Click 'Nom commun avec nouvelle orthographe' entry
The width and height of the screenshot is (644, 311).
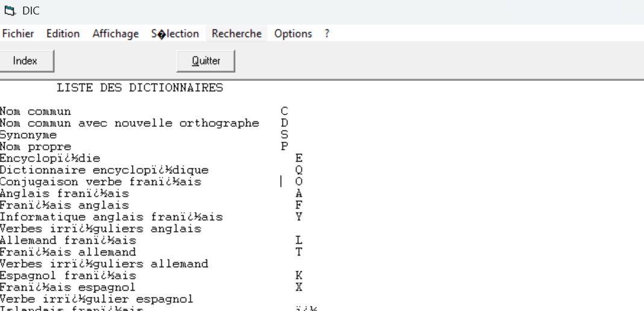click(x=129, y=123)
